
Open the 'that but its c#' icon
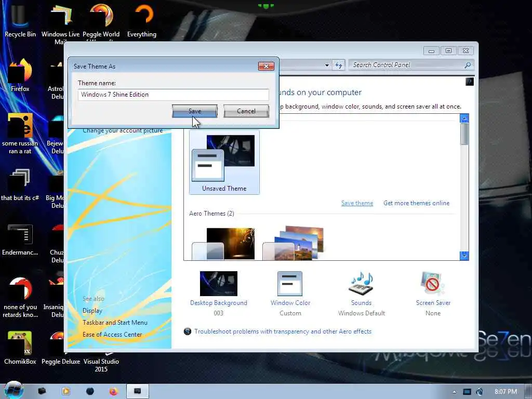[20, 185]
